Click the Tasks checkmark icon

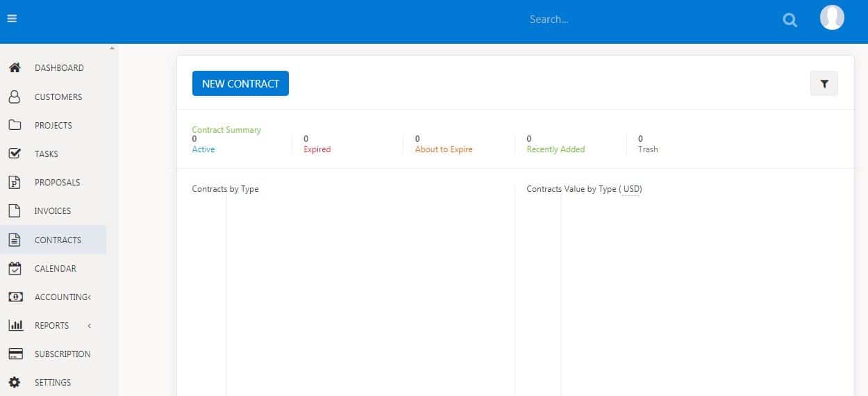click(15, 154)
